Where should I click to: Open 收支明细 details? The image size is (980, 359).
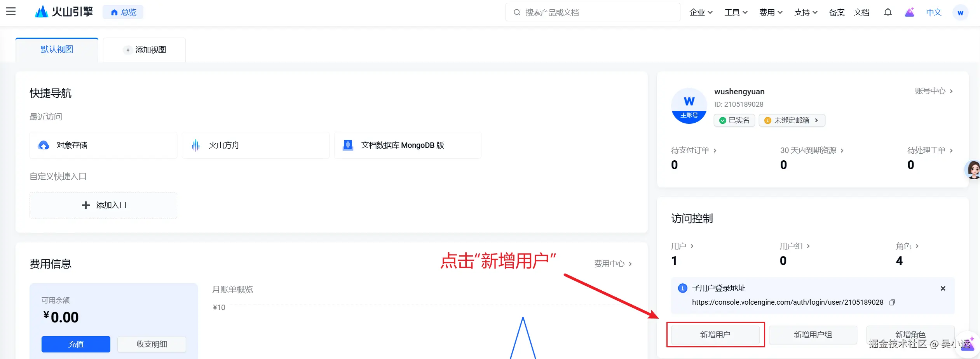[152, 344]
